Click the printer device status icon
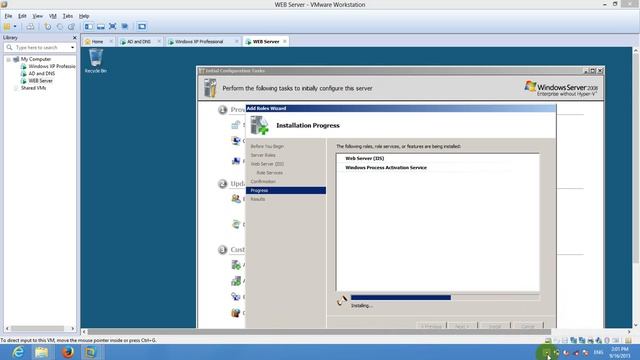Screen dimensions: 640x360 coord(590,340)
